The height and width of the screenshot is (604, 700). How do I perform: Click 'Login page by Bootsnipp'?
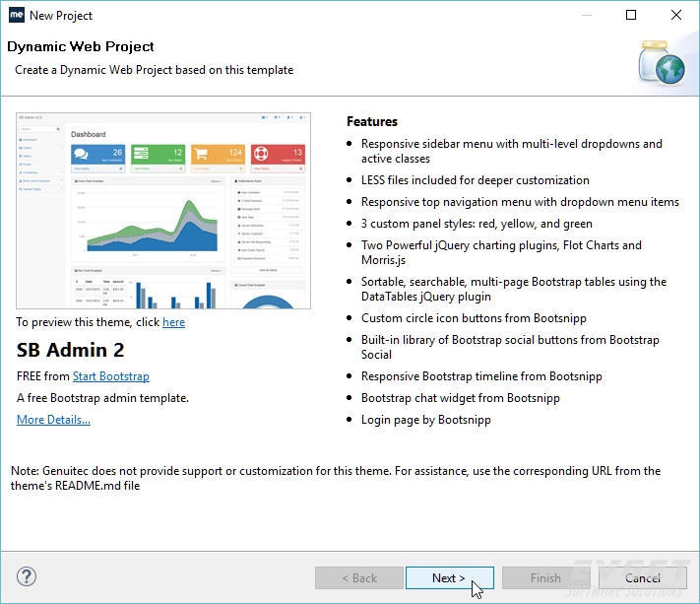pyautogui.click(x=426, y=420)
